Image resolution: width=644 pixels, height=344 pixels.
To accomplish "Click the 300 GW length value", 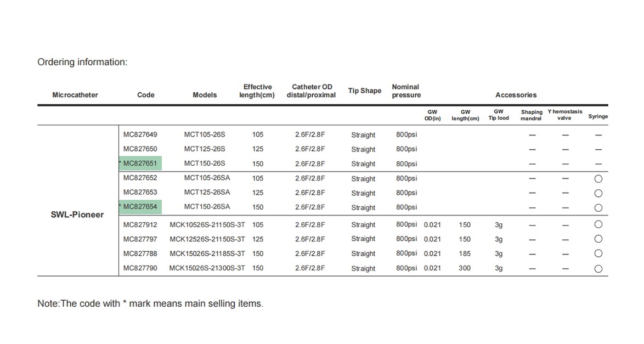I will pos(465,268).
